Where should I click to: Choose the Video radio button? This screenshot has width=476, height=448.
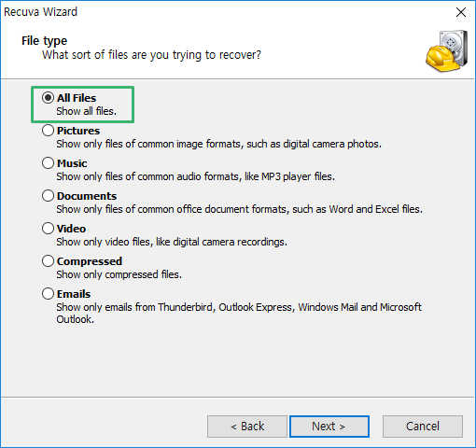pos(48,229)
